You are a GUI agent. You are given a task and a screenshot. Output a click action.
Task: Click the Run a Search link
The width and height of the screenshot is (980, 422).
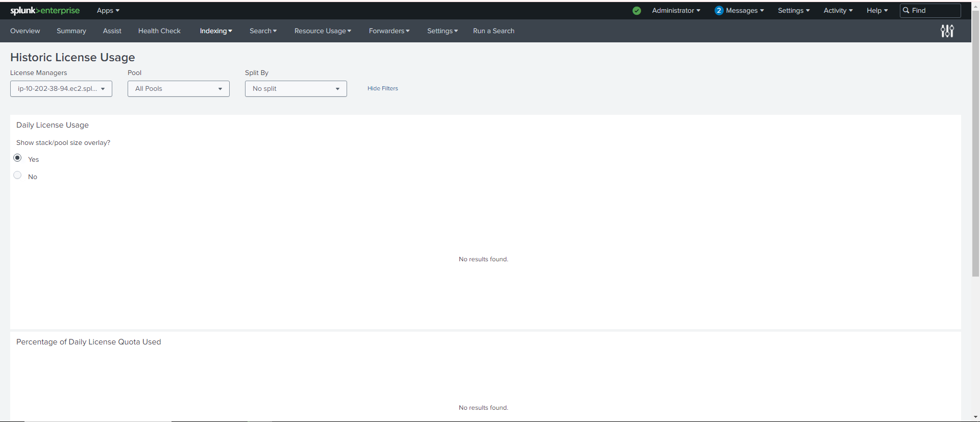coord(494,31)
